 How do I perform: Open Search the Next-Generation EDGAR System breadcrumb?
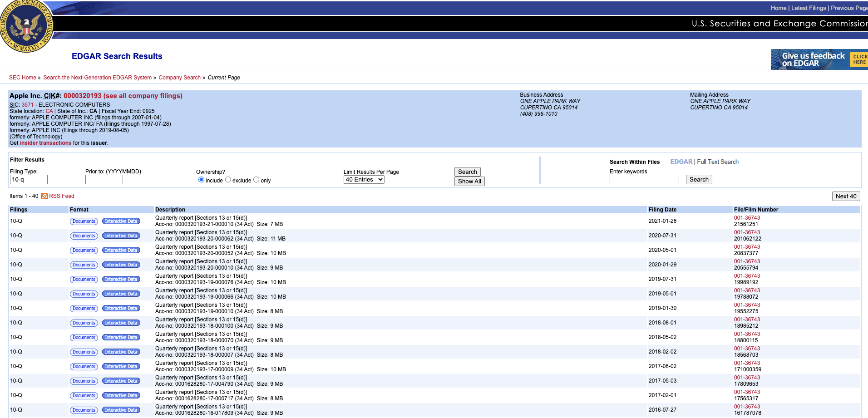(98, 78)
